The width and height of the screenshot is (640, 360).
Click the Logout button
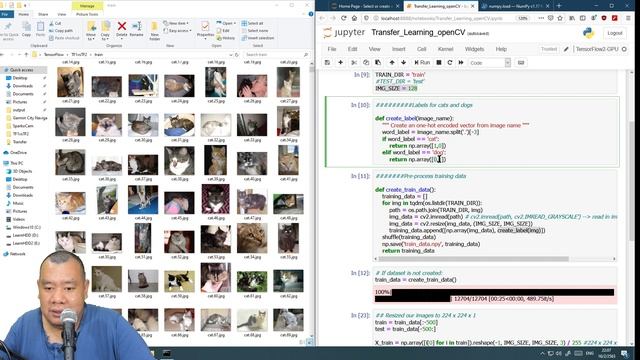pos(615,33)
